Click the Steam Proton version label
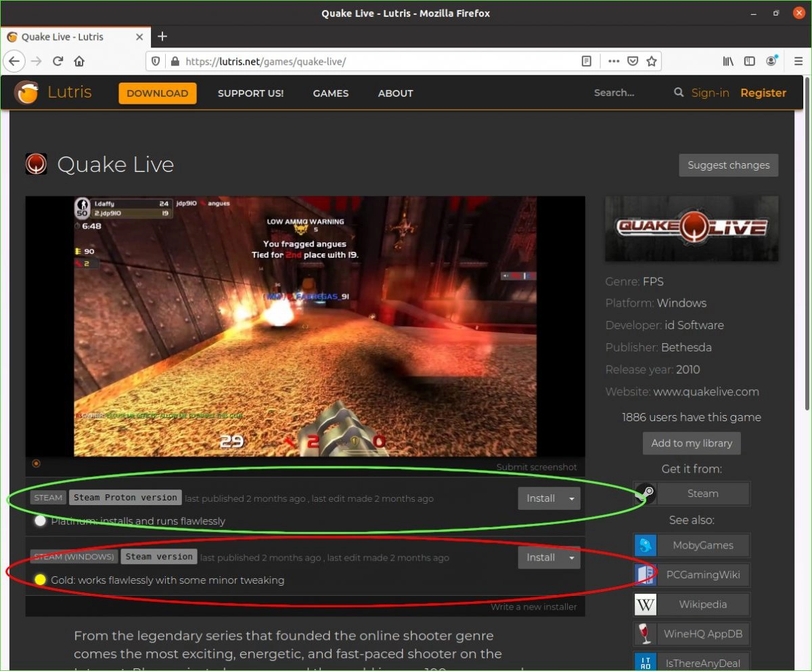Screen dimensions: 812x671 pyautogui.click(x=125, y=498)
